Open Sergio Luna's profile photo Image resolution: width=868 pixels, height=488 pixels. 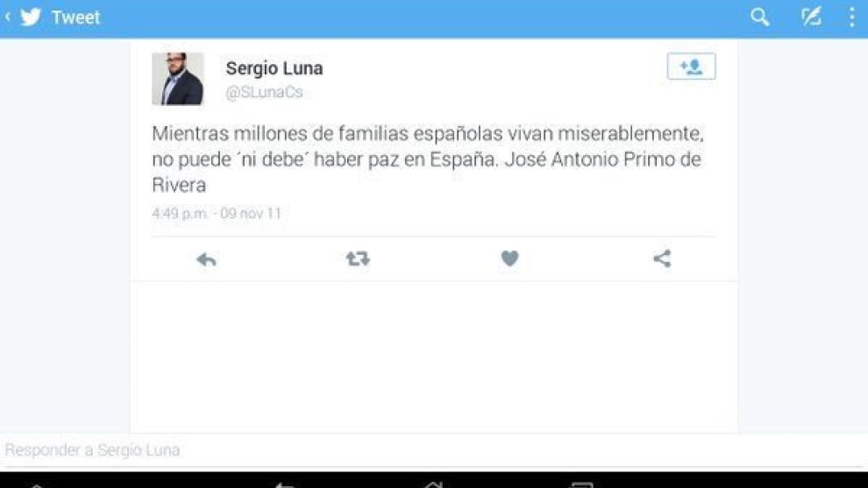point(178,79)
